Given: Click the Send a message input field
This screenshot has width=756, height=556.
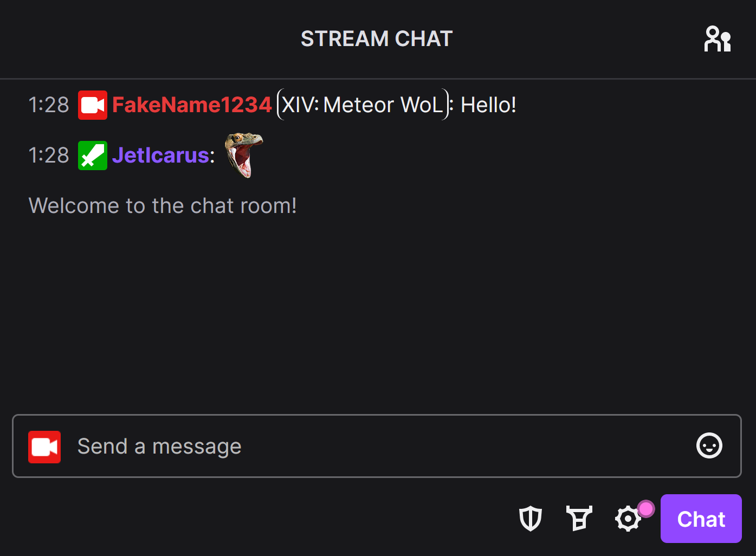Looking at the screenshot, I should click(159, 446).
